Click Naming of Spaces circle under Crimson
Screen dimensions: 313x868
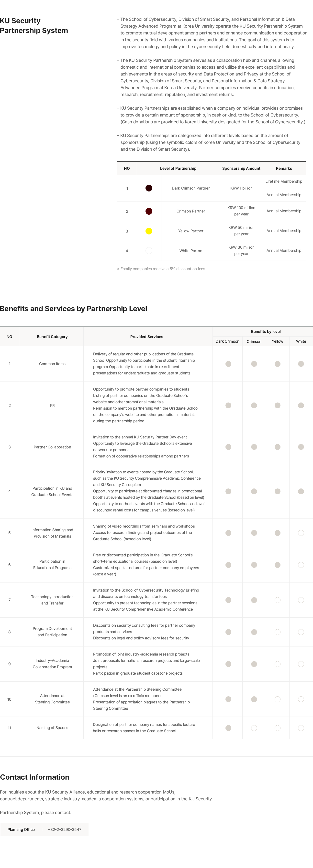[254, 728]
